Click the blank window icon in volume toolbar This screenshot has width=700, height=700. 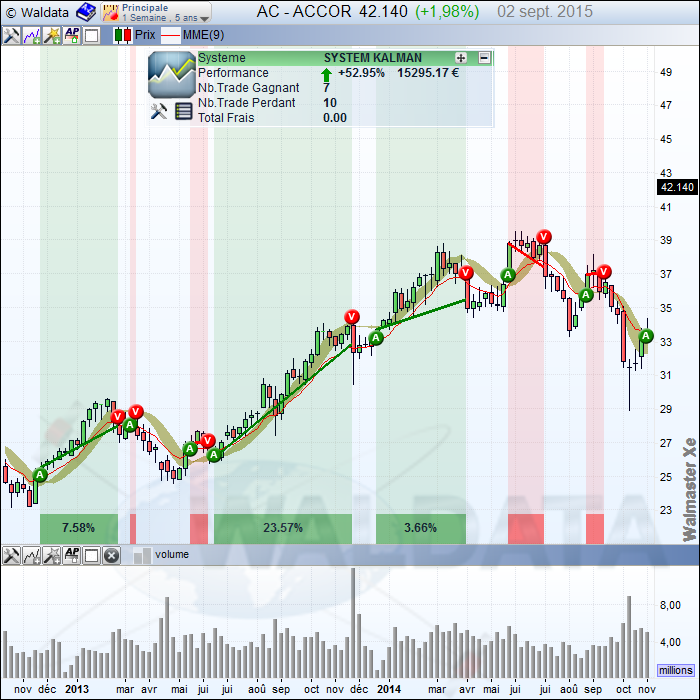coord(92,555)
